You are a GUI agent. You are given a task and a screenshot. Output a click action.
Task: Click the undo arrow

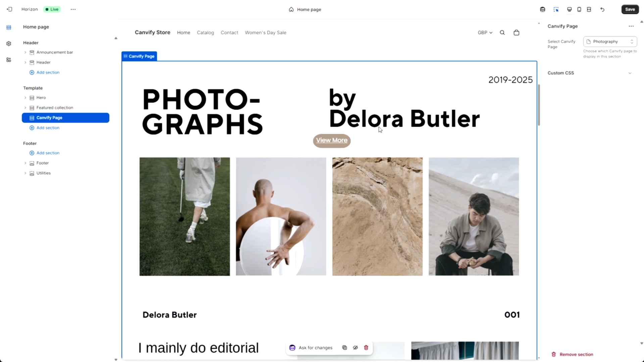[x=602, y=9]
